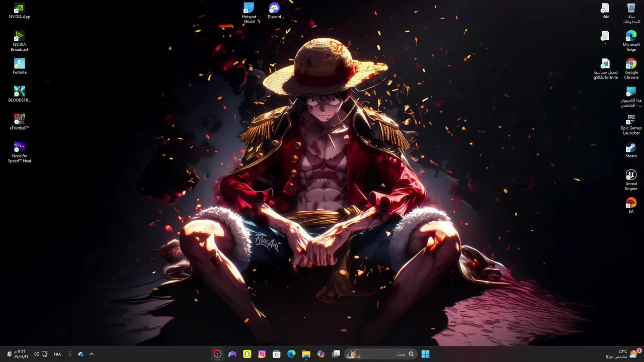Click the network status tray icon

tap(45, 354)
